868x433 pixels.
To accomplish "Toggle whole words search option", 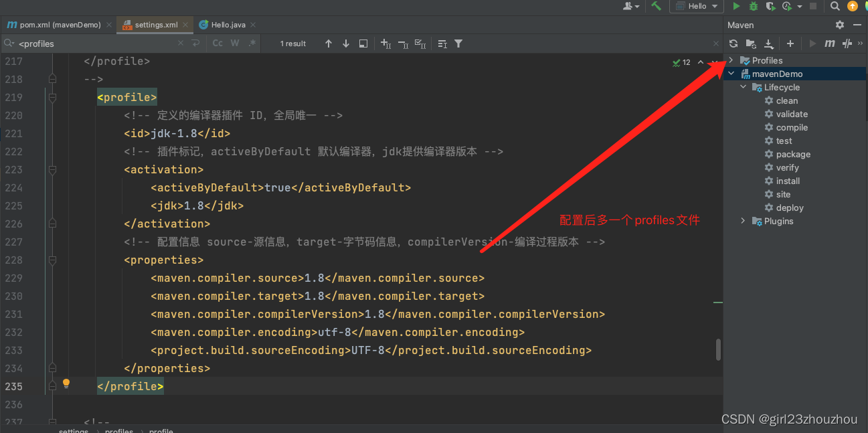I will 234,43.
